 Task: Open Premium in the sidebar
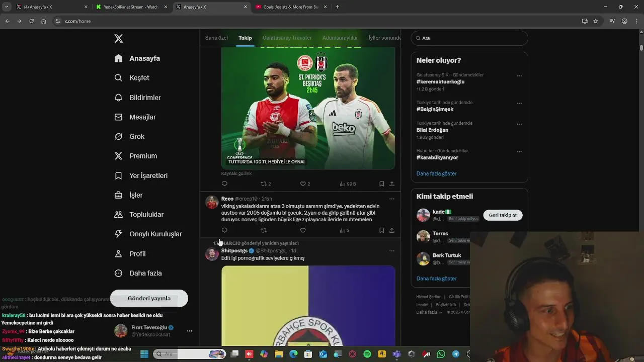136,156
